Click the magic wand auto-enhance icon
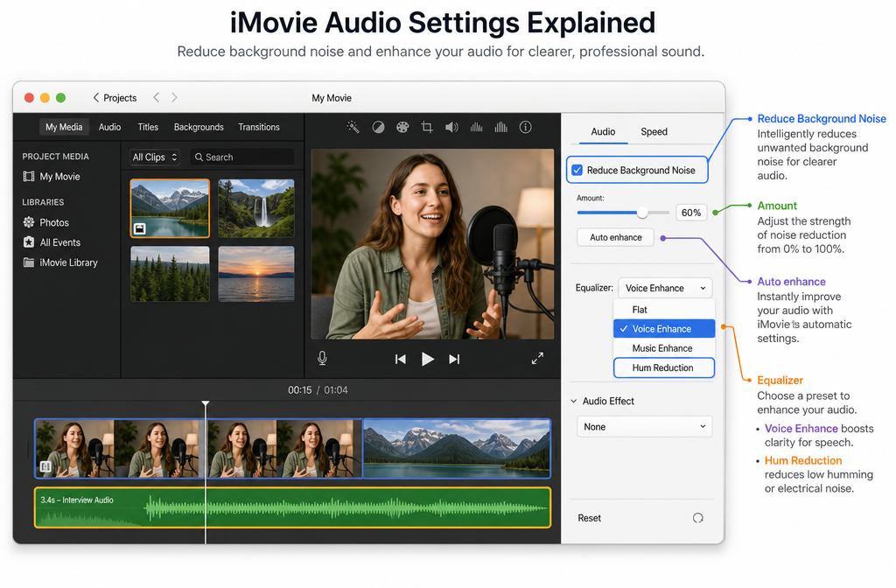The height and width of the screenshot is (588, 896). point(353,127)
